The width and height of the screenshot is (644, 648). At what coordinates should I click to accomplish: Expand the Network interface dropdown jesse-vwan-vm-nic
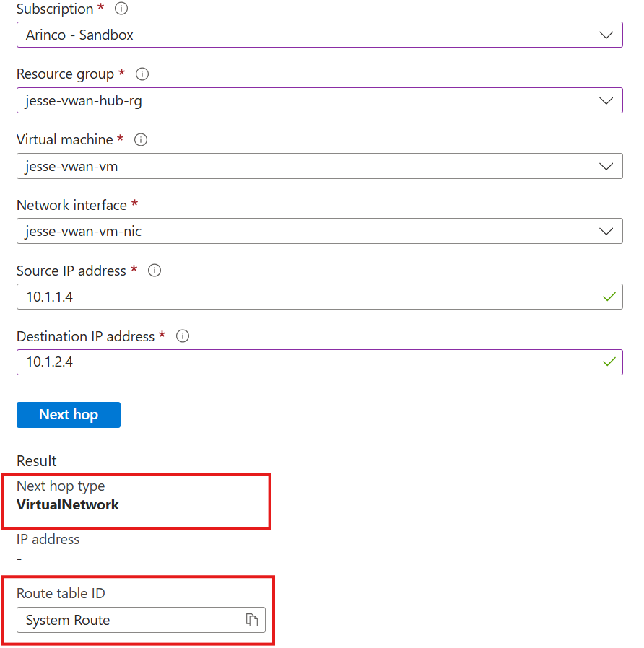[319, 232]
